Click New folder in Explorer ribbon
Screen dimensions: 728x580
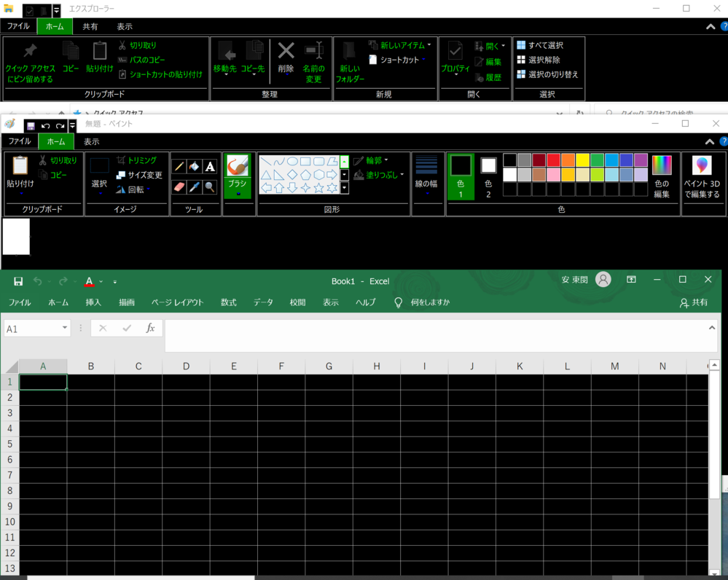pyautogui.click(x=350, y=62)
